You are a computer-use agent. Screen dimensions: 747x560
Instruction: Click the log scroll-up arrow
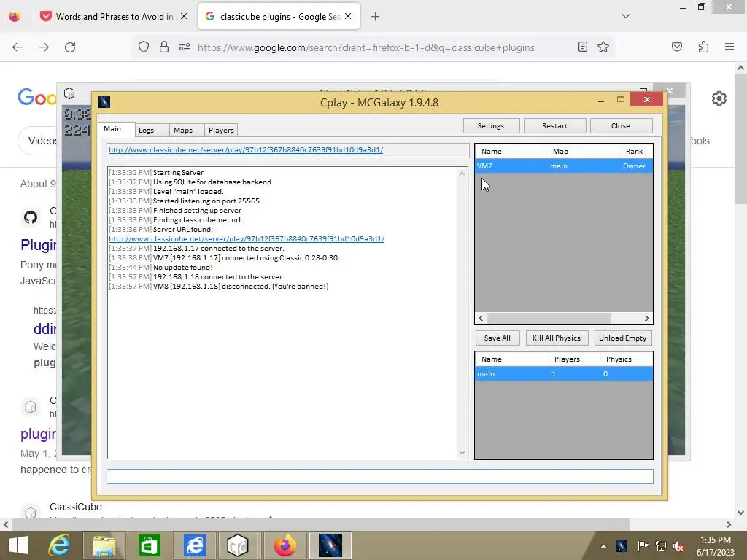pos(462,174)
